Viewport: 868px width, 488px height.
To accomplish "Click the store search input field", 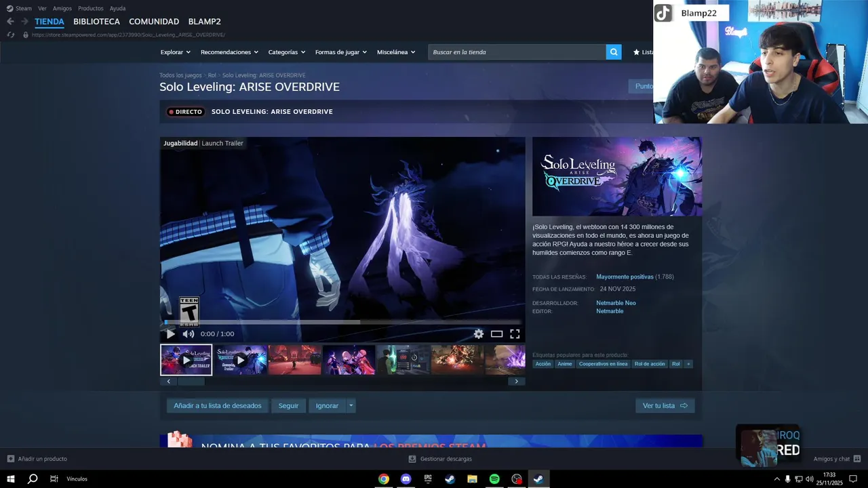I will click(x=517, y=52).
